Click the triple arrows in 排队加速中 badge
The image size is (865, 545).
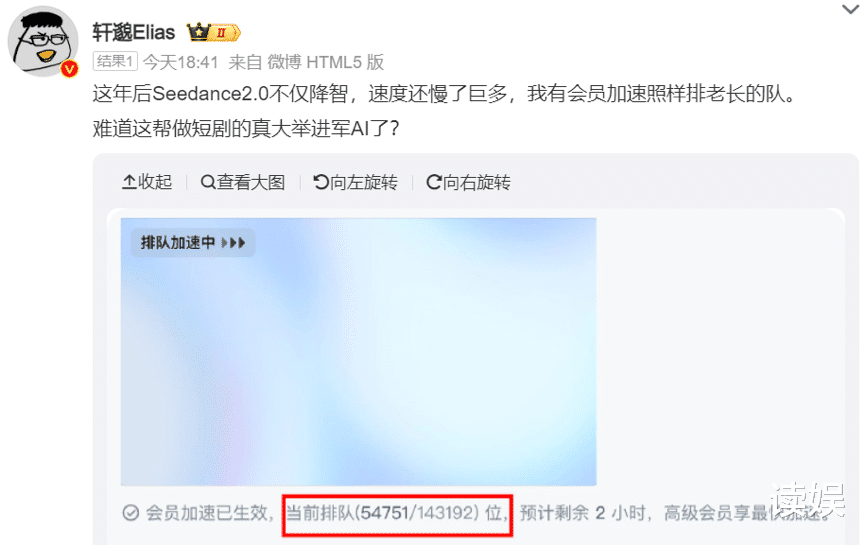(x=233, y=243)
